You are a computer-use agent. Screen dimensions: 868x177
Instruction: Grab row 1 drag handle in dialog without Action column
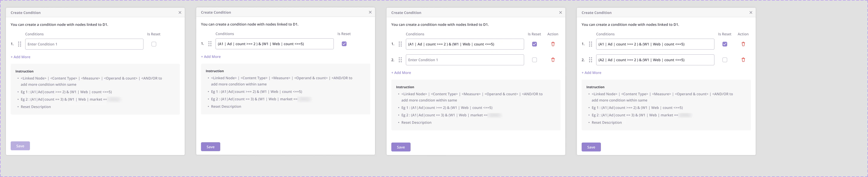point(210,44)
